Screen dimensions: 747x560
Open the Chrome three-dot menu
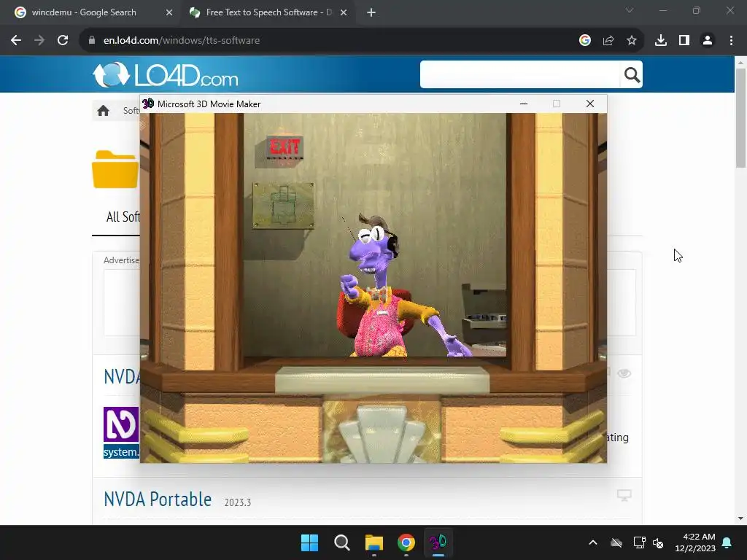731,41
